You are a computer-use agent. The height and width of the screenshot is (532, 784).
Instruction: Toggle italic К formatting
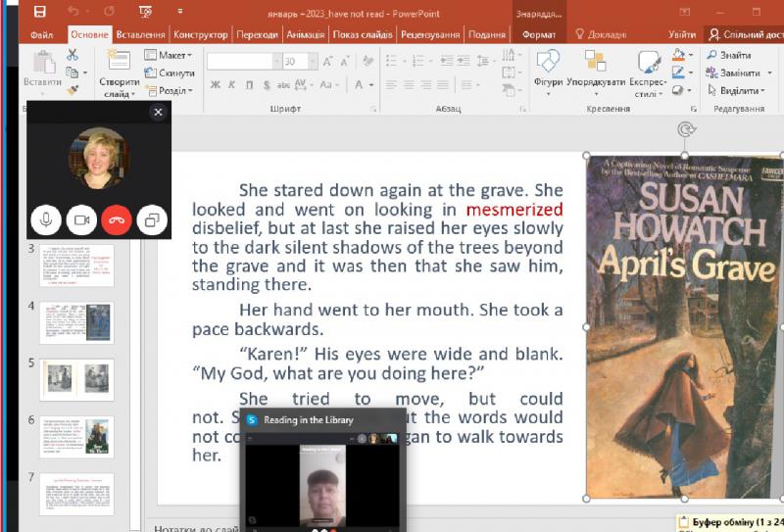[x=232, y=84]
